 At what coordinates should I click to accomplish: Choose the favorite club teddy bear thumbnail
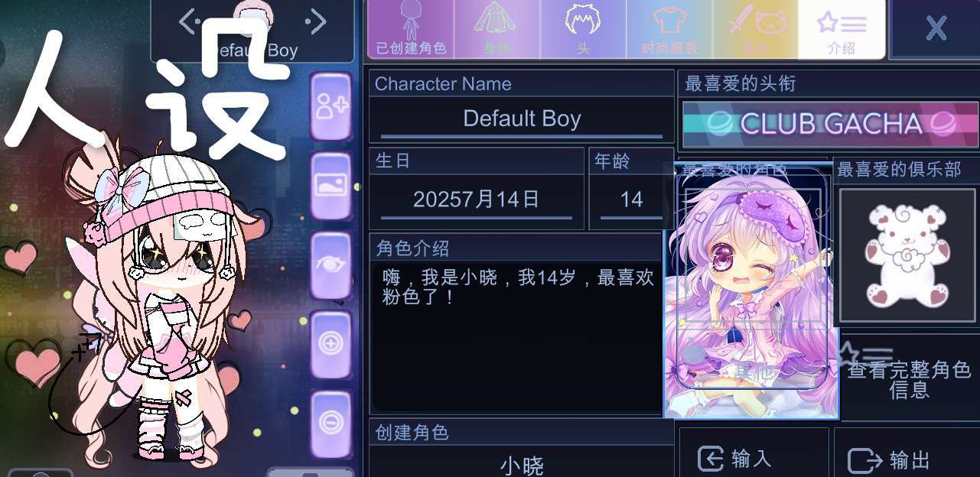click(x=906, y=255)
